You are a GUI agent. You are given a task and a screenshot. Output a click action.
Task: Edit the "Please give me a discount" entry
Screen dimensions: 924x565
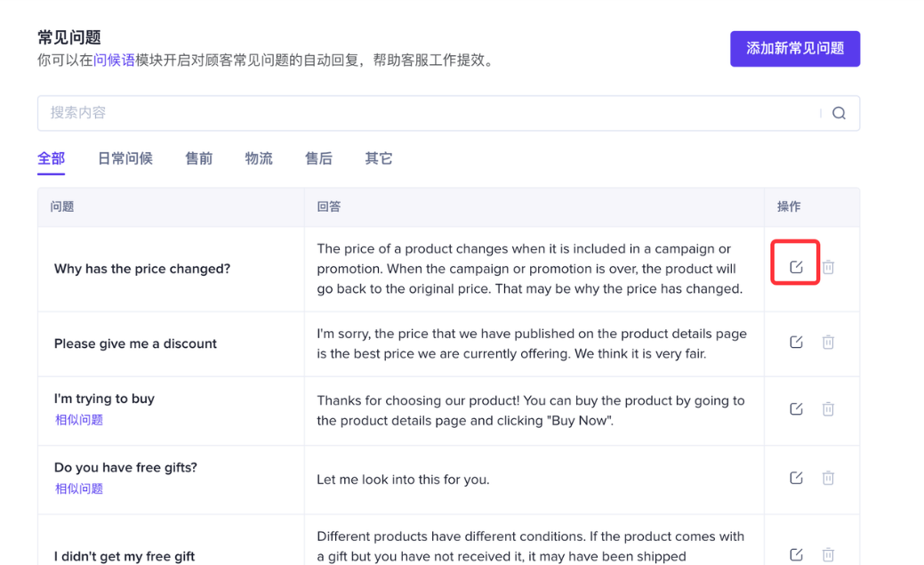796,342
